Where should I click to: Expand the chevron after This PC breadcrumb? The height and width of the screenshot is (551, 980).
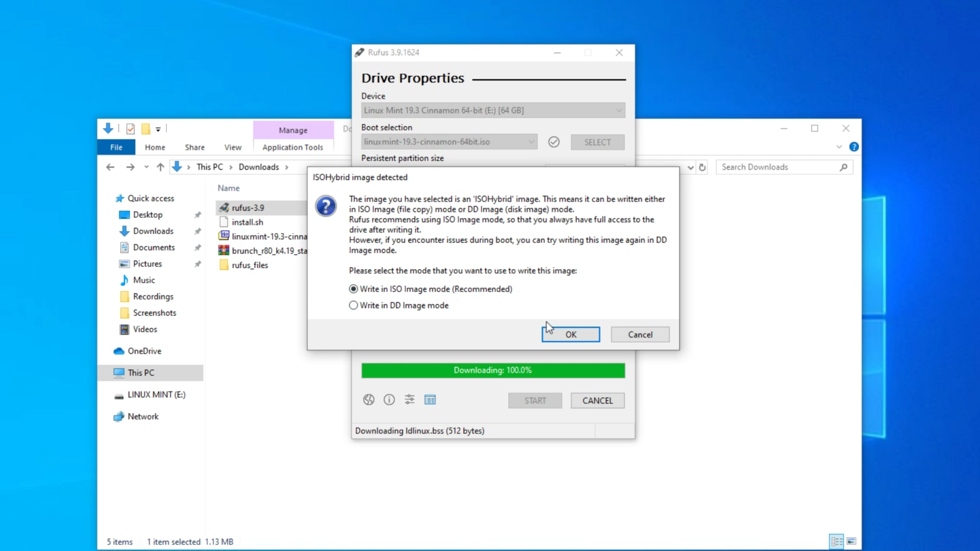(x=231, y=167)
